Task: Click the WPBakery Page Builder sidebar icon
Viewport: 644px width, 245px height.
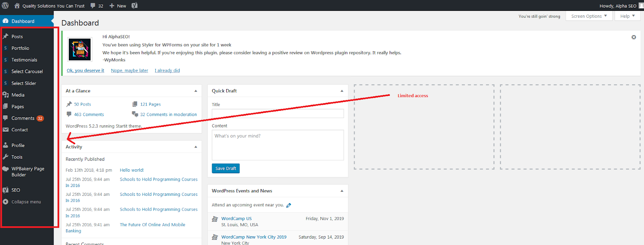Action: tap(6, 169)
